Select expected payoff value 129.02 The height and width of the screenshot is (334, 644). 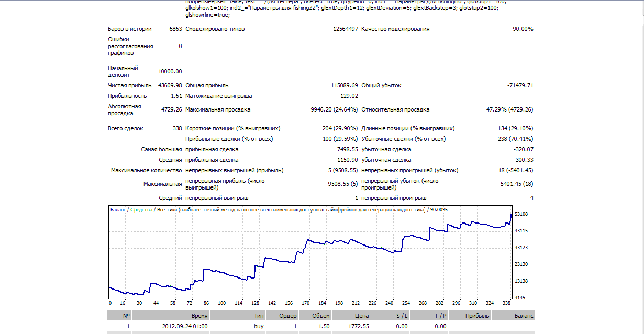click(x=349, y=96)
